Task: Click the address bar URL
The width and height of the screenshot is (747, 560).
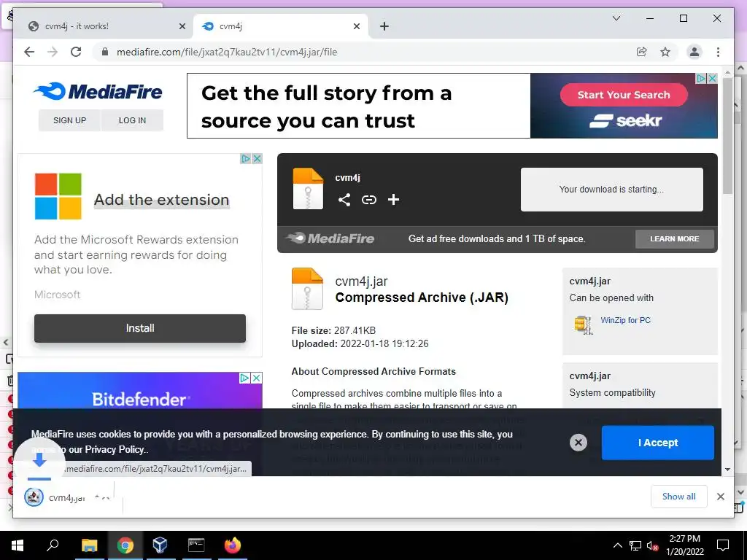Action: coord(227,52)
